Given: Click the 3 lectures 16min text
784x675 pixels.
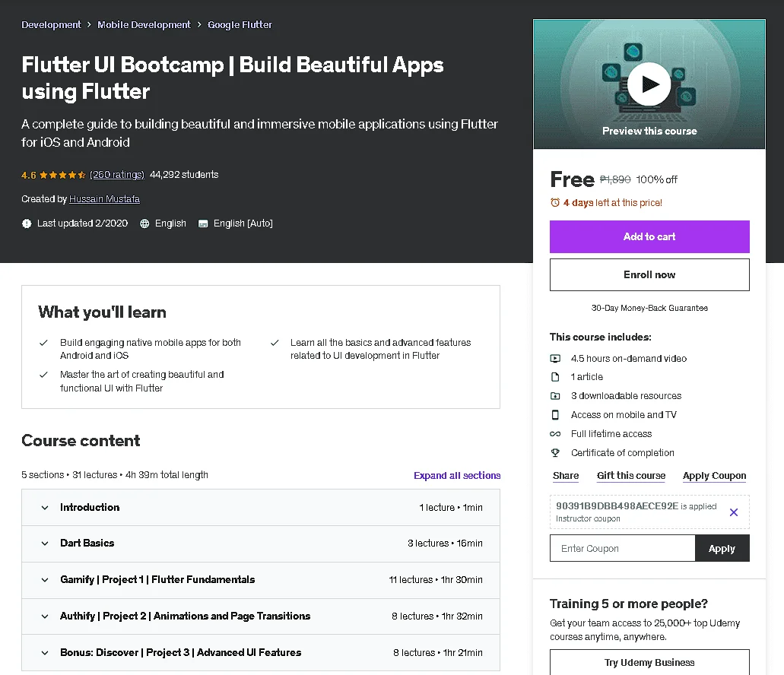Looking at the screenshot, I should pos(445,543).
